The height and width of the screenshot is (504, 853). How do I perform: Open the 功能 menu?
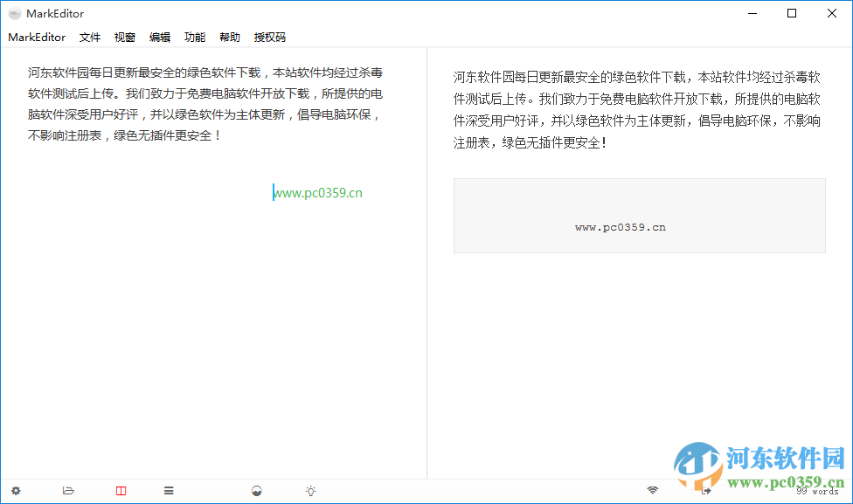[194, 37]
